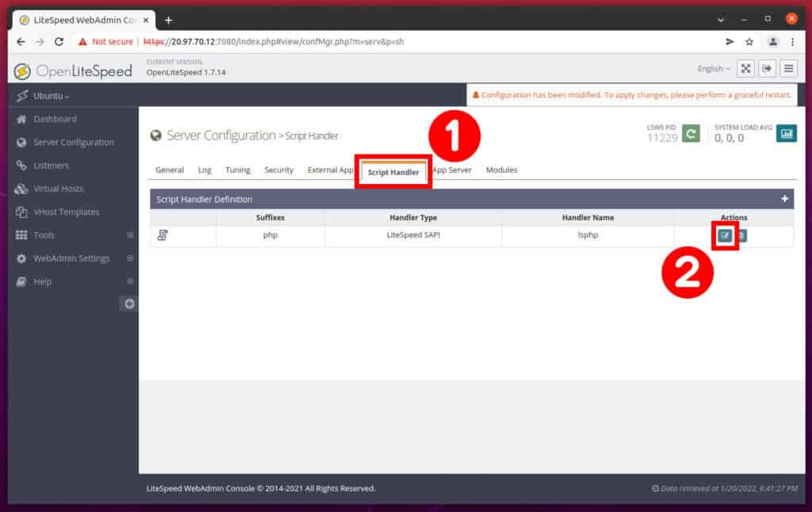Screen dimensions: 812x512
Task: Open the English language dropdown
Action: [713, 68]
